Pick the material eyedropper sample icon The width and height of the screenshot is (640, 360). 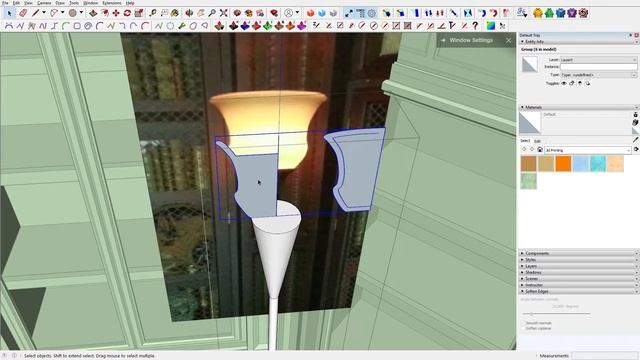click(635, 140)
